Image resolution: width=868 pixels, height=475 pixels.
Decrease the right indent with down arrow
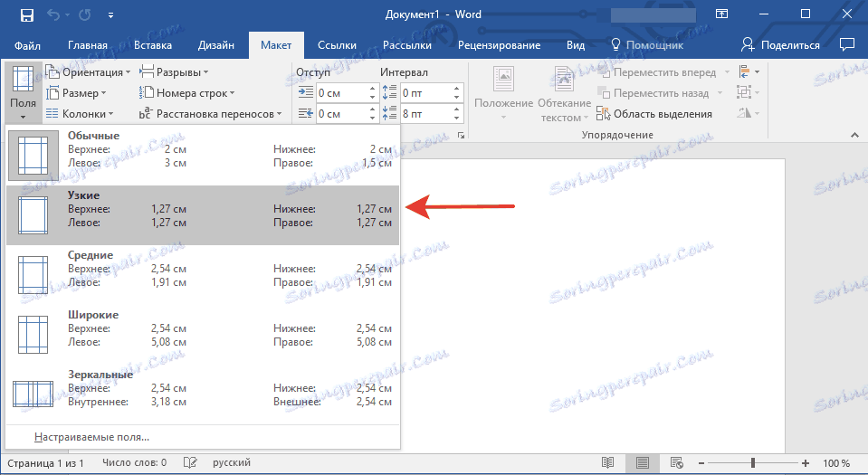pyautogui.click(x=373, y=119)
